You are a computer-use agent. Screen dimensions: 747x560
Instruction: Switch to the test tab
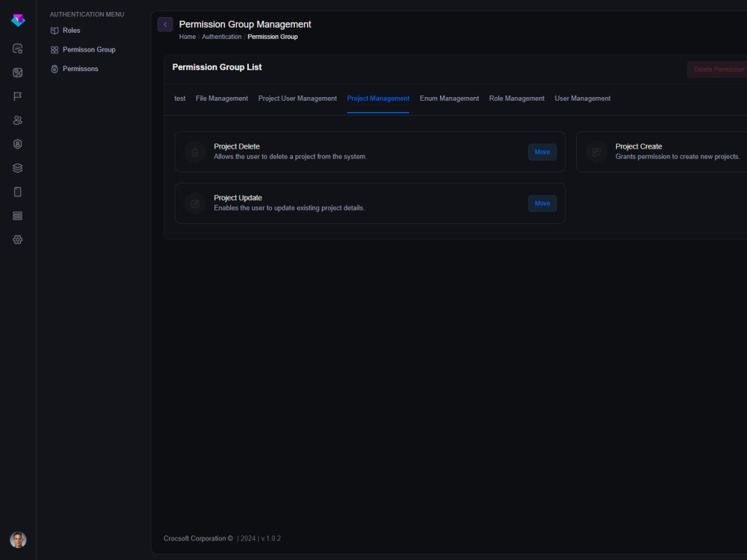click(x=180, y=99)
